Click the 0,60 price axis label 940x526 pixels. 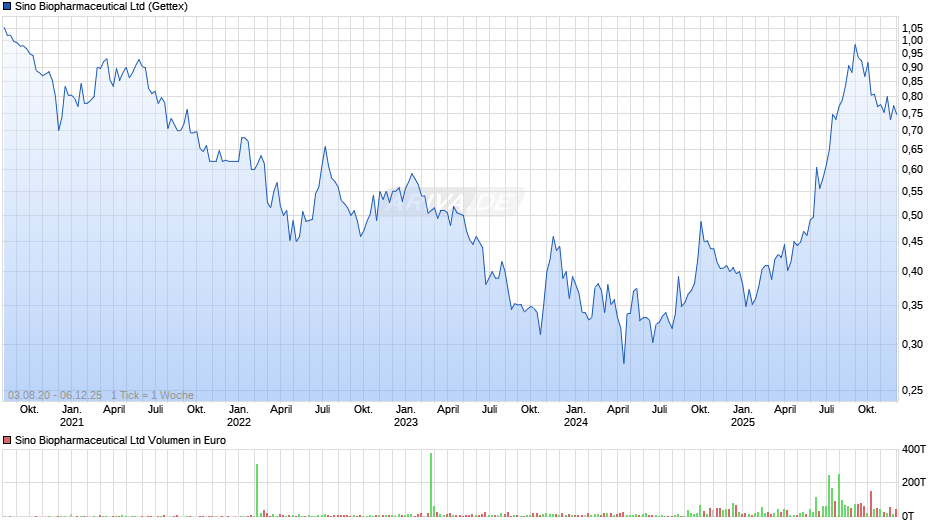pyautogui.click(x=912, y=169)
